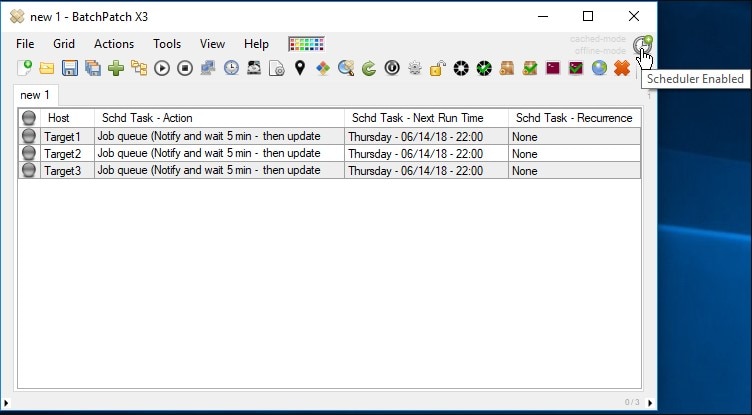Sort by 'Schd Task - Next Run Time' header
The height and width of the screenshot is (415, 752).
click(426, 118)
